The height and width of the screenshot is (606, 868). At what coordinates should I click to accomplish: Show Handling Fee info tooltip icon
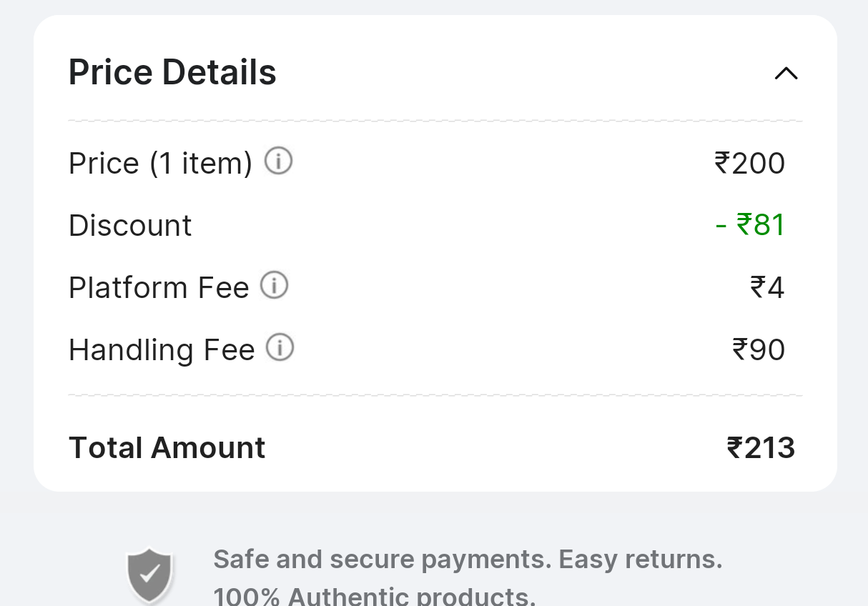pyautogui.click(x=280, y=348)
